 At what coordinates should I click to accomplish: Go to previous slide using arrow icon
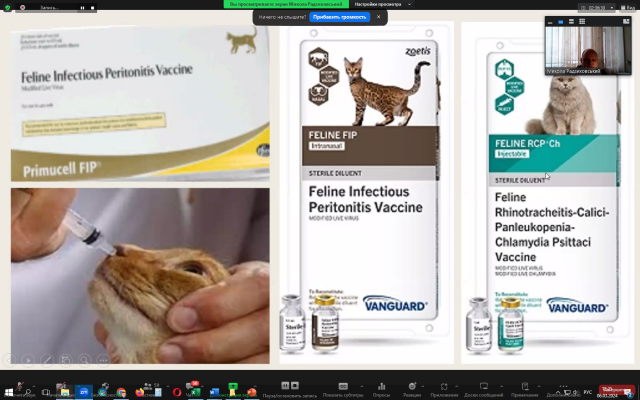(11, 360)
